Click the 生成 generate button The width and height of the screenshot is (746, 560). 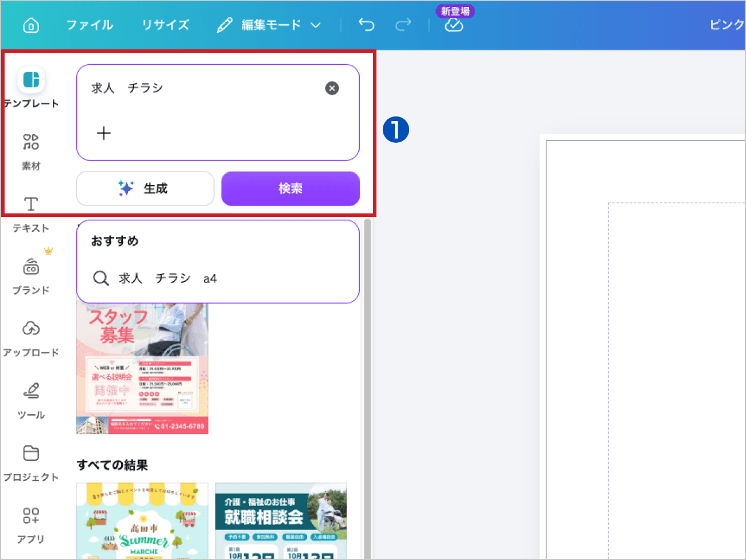(145, 188)
